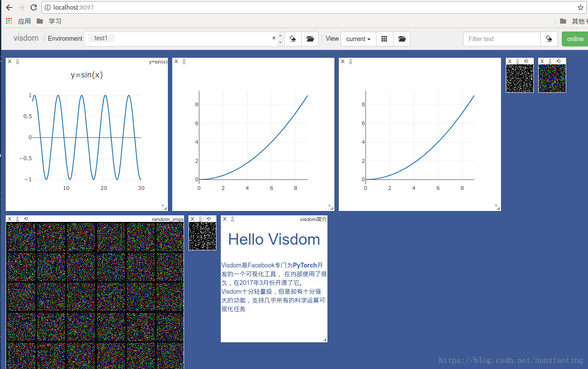Screen dimensions: 588x369
Task: Download the noise image beside random_imgs
Action: tap(200, 219)
